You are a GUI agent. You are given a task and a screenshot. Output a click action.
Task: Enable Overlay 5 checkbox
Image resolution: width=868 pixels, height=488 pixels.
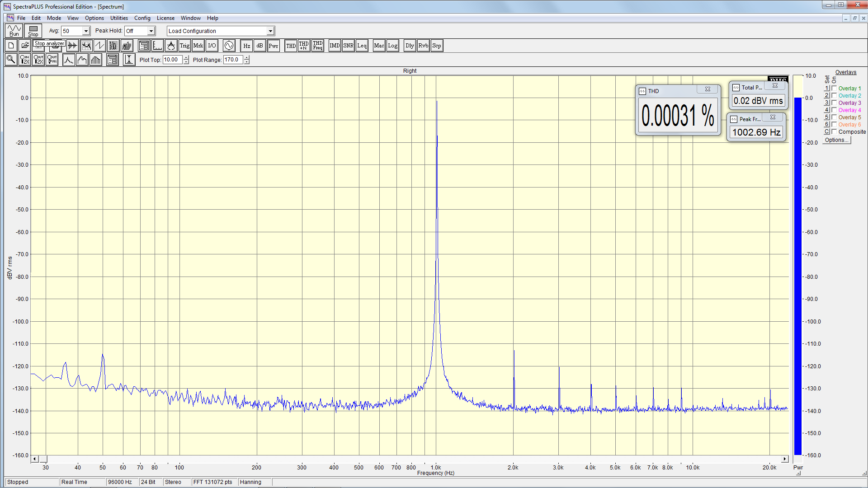click(x=834, y=117)
